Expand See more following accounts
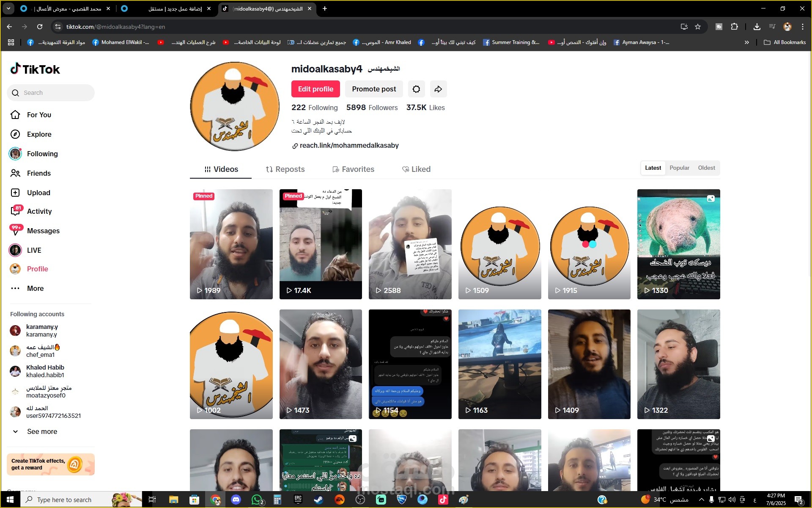 (x=41, y=431)
